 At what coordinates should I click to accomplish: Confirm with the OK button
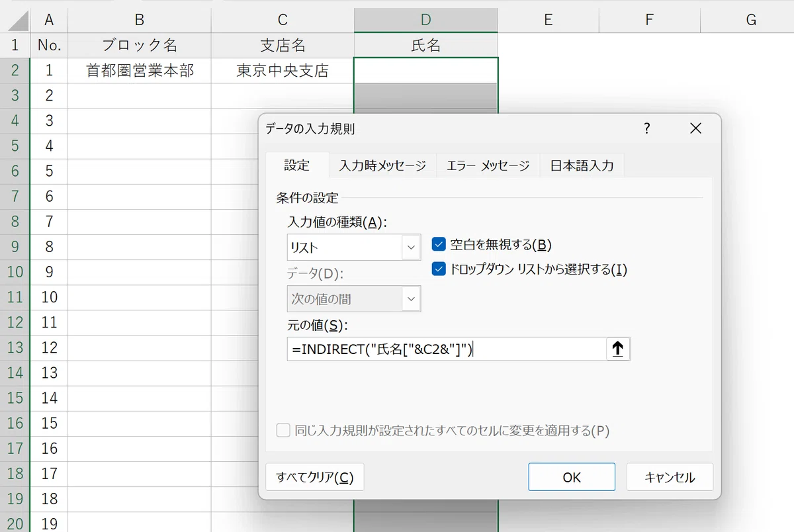572,477
